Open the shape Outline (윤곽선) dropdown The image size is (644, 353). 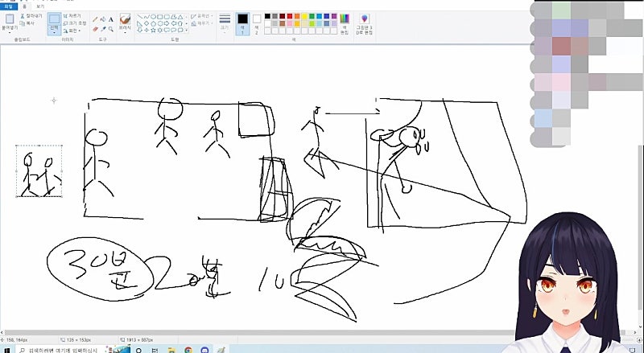[202, 16]
